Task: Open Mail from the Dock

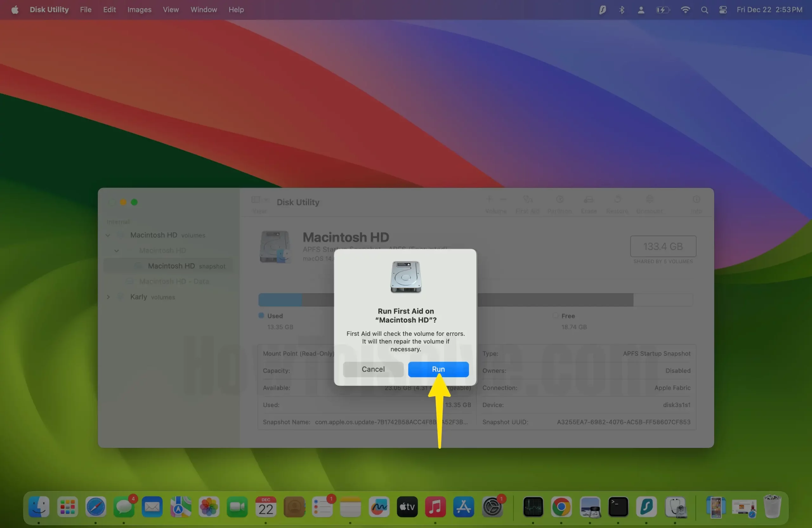Action: point(152,506)
